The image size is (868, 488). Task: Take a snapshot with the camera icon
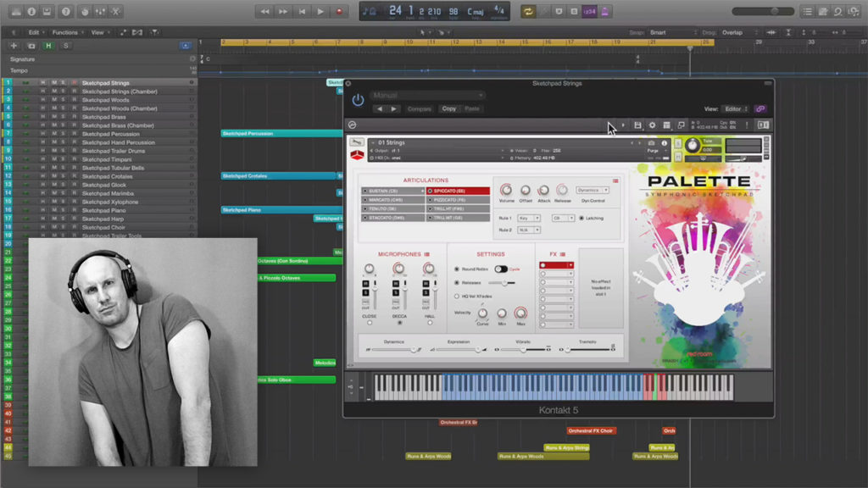click(651, 143)
